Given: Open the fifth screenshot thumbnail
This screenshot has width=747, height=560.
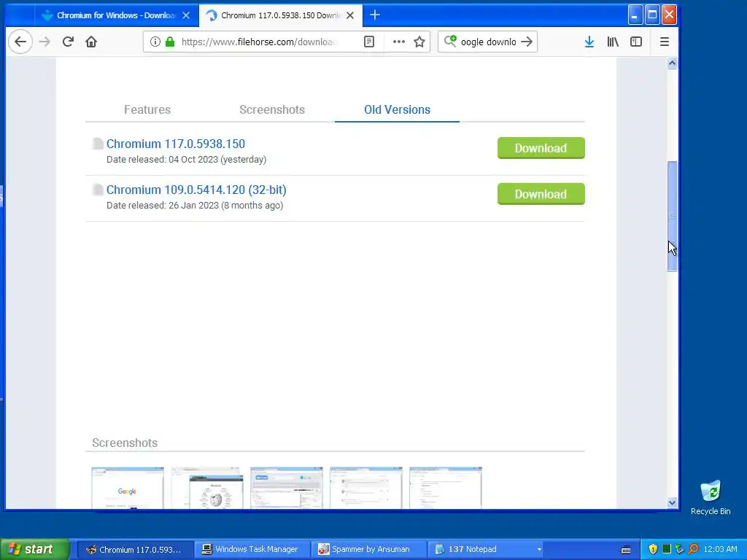Looking at the screenshot, I should coord(446,488).
